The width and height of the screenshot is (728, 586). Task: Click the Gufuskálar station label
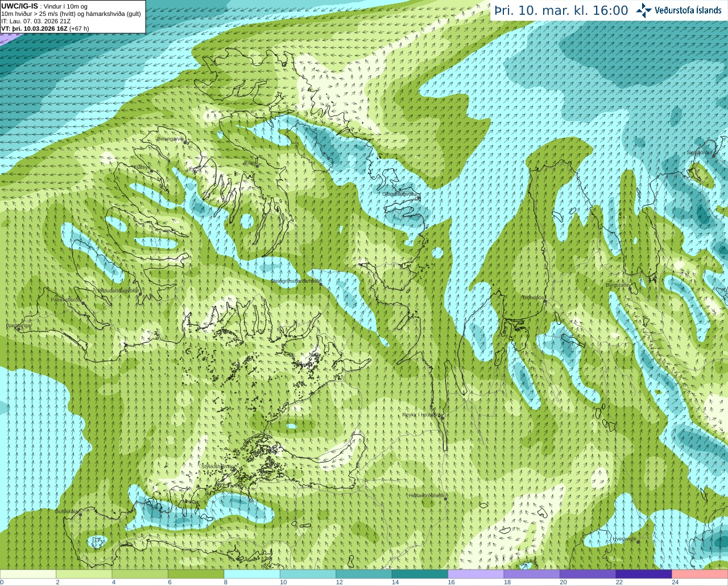pos(66,511)
